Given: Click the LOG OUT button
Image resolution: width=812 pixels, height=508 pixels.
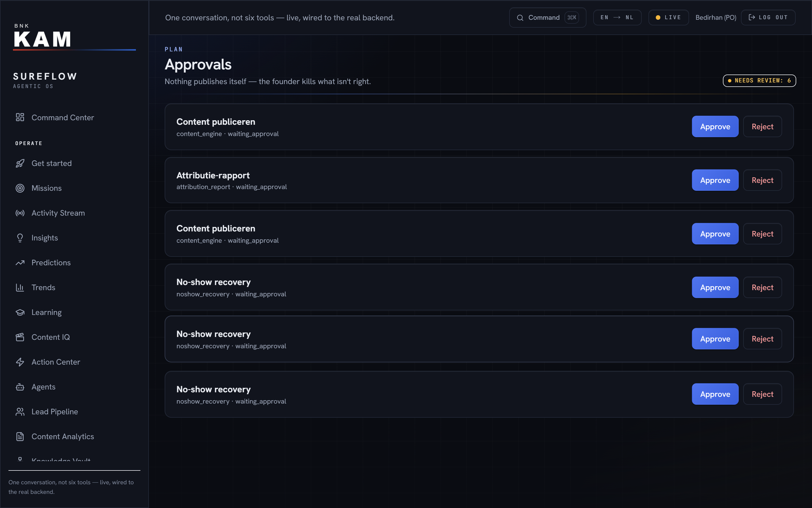Looking at the screenshot, I should coord(768,17).
